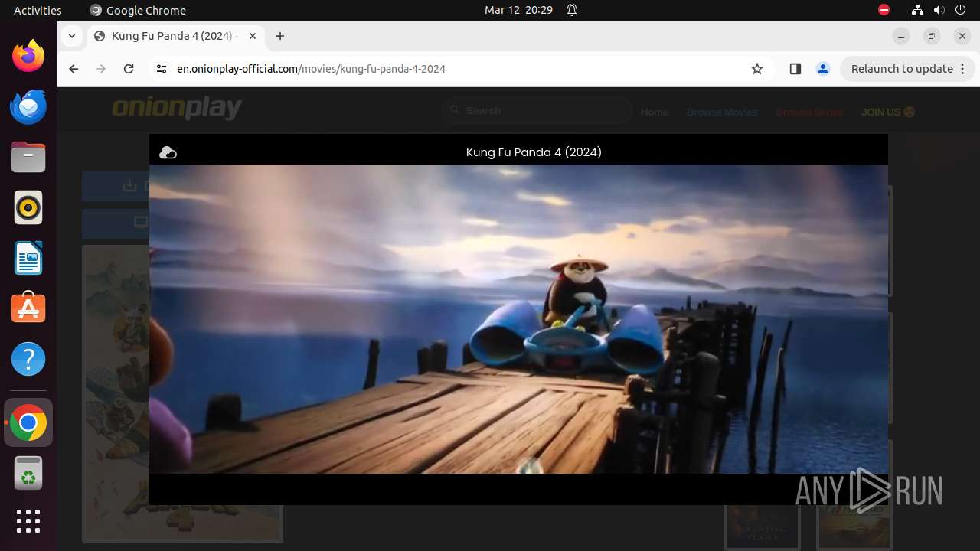The height and width of the screenshot is (551, 980).
Task: Open Trash from the dock
Action: click(x=28, y=473)
